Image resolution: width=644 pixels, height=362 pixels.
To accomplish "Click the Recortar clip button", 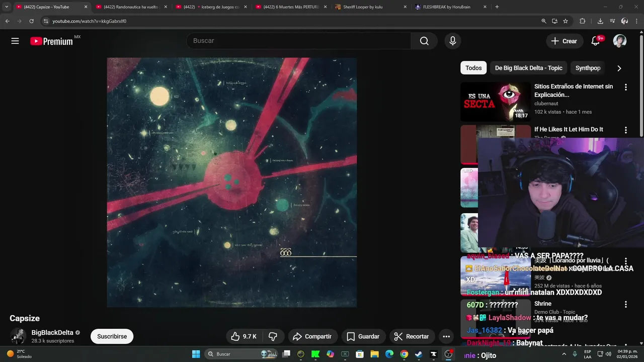I will (x=412, y=336).
